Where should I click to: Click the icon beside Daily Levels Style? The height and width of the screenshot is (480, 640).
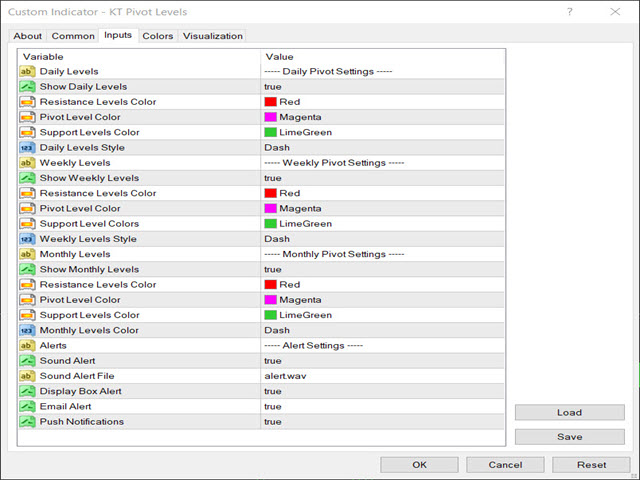pyautogui.click(x=27, y=147)
